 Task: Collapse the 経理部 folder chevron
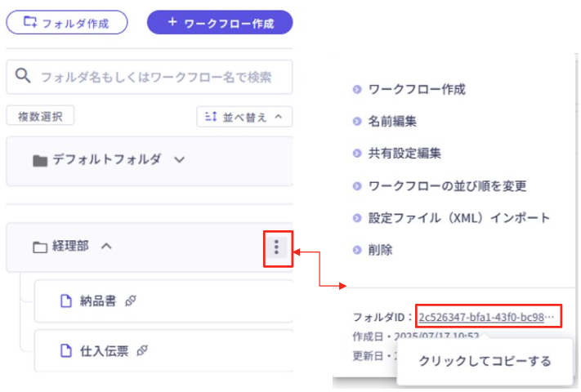(x=105, y=247)
